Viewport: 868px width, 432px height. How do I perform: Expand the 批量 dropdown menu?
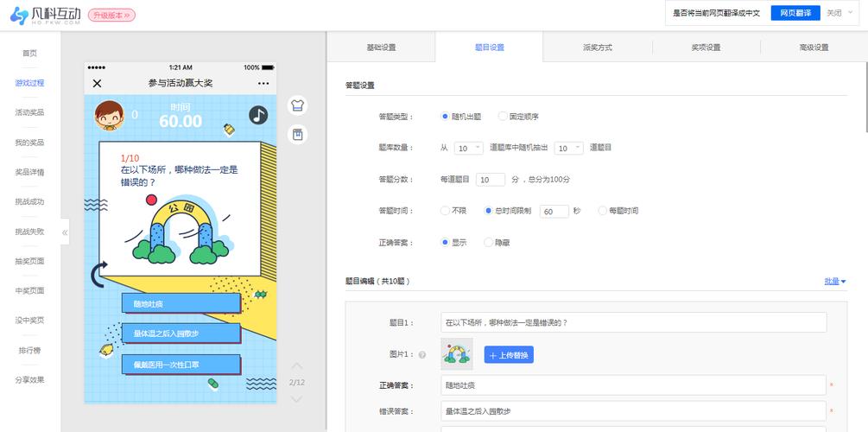(834, 281)
